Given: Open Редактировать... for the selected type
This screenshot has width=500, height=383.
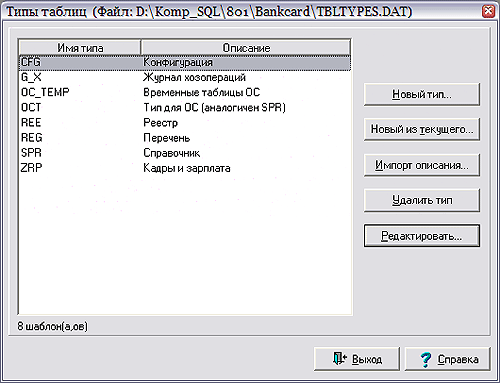Looking at the screenshot, I should pos(422,236).
